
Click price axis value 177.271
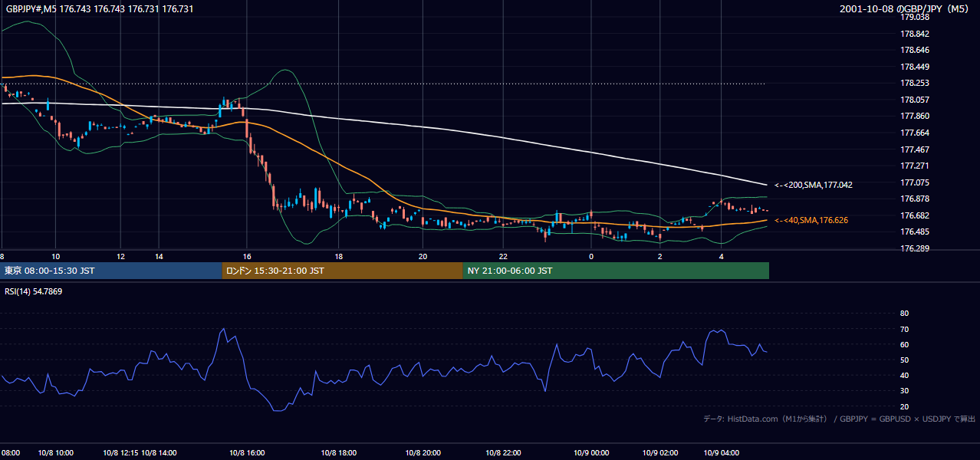[x=915, y=166]
